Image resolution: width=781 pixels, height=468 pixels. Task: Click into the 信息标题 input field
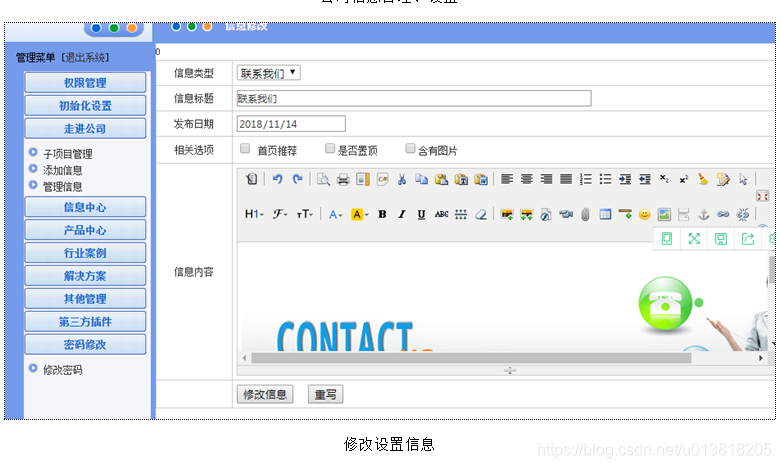pos(414,99)
